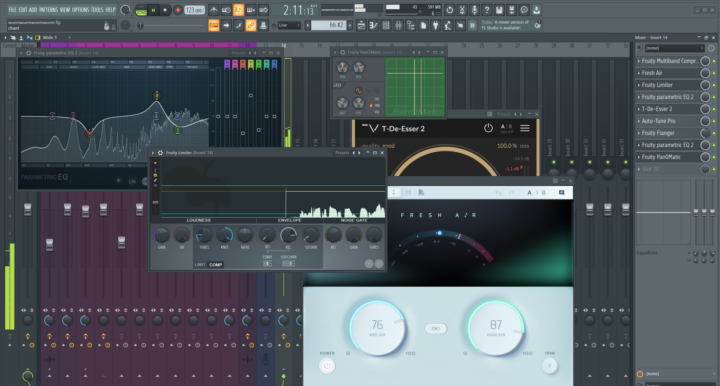The height and width of the screenshot is (386, 720).
Task: Open the FILE menu
Action: (12, 10)
